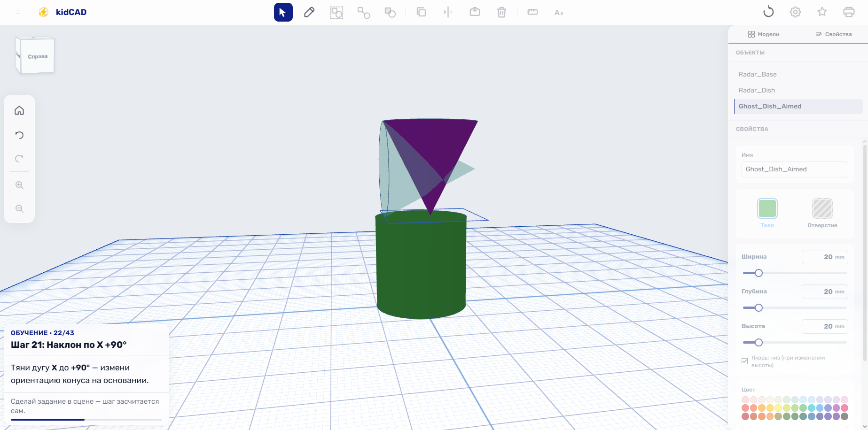Click the Имя name input field
The width and height of the screenshot is (868, 430).
click(x=795, y=169)
